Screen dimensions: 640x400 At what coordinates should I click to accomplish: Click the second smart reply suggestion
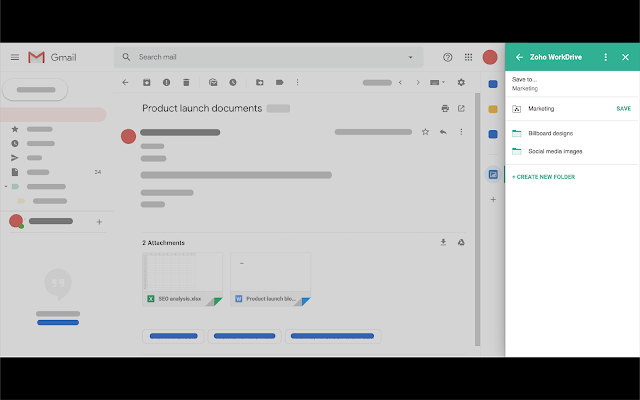pos(244,336)
